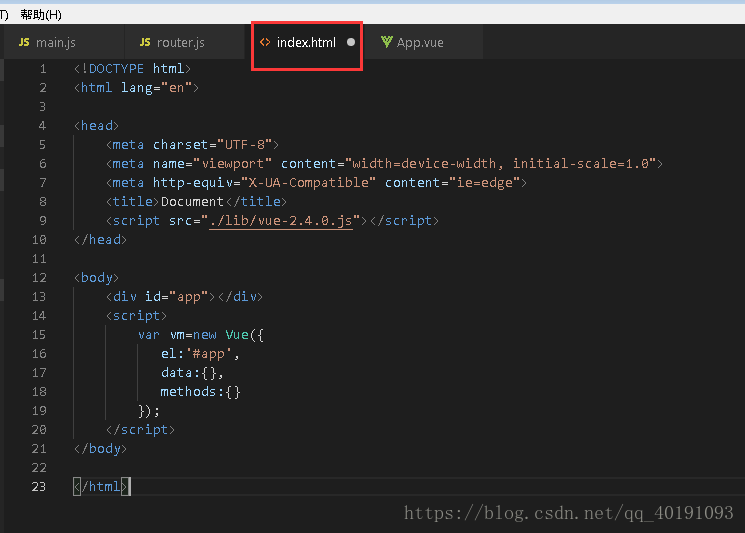745x533 pixels.
Task: Click line number 23 in the gutter
Action: click(39, 487)
